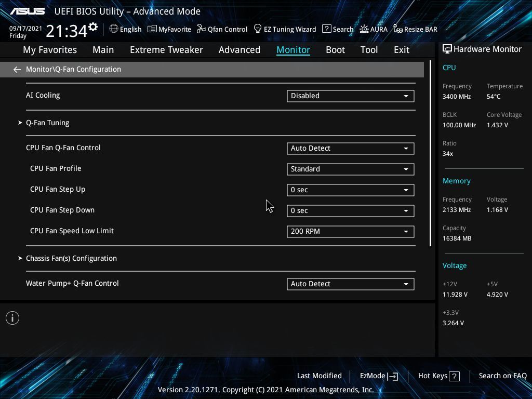Open the Exit tab
Viewport: 532px width, 399px height.
pos(402,50)
